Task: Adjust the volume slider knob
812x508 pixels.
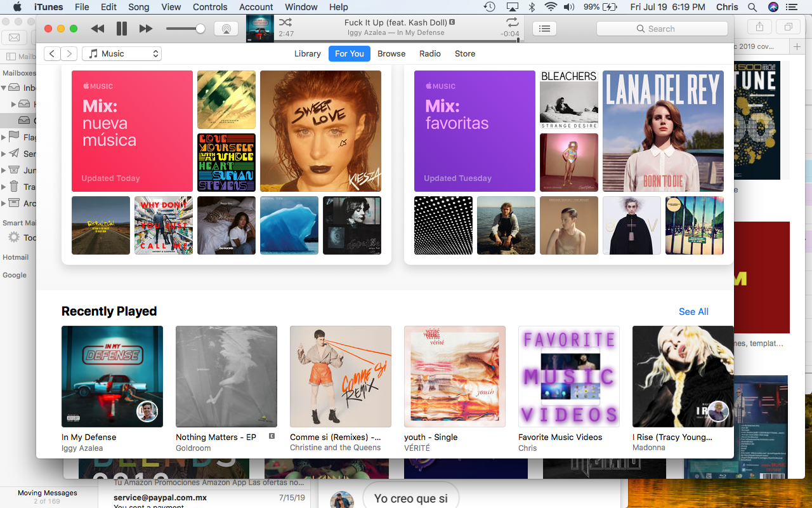Action: 200,29
